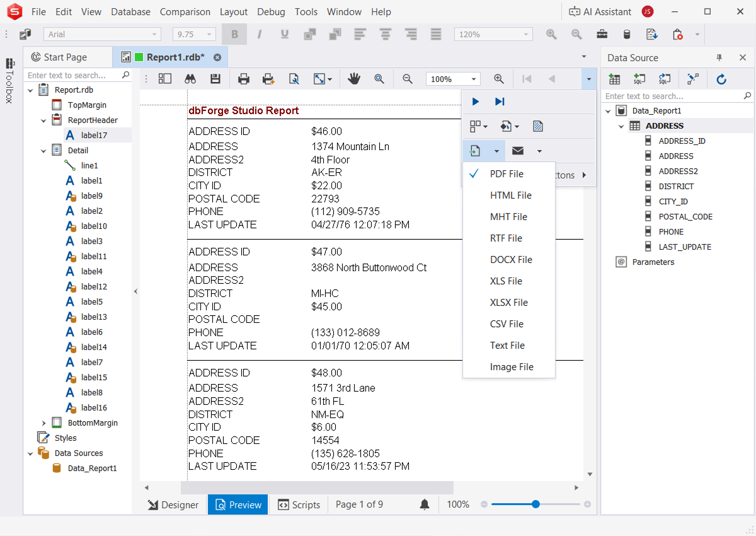Click the quick print icon
This screenshot has width=756, height=536.
click(x=269, y=79)
